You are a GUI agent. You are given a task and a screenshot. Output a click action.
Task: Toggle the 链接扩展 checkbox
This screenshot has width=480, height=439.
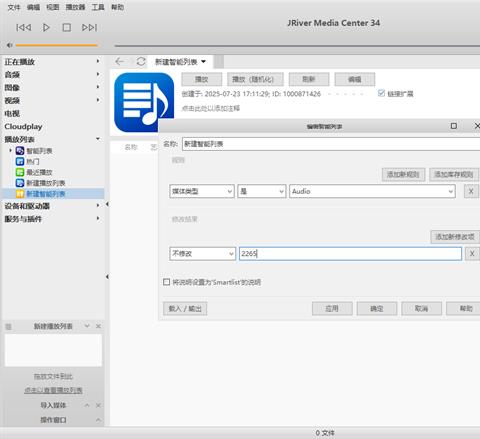[382, 93]
